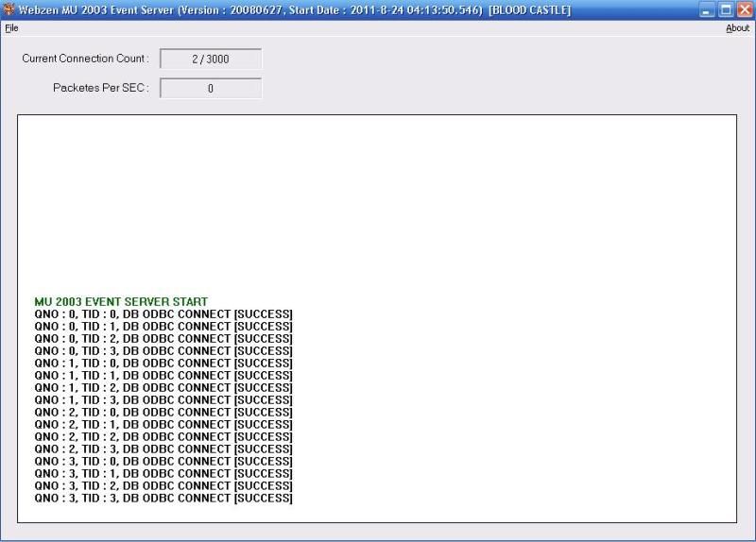Click the Packetes Per SEC label
Screen dimensions: 756x542
coord(101,88)
